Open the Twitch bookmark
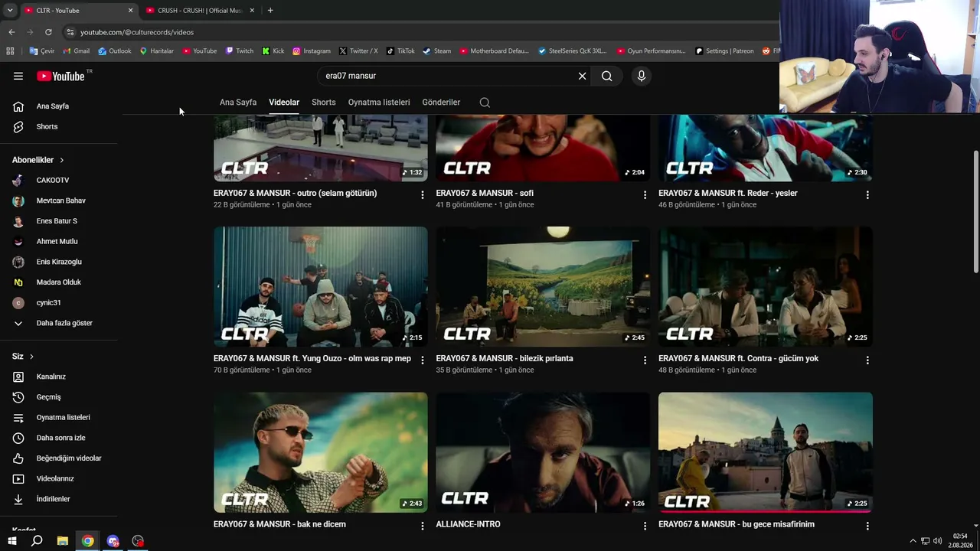Viewport: 980px width, 551px height. point(239,51)
